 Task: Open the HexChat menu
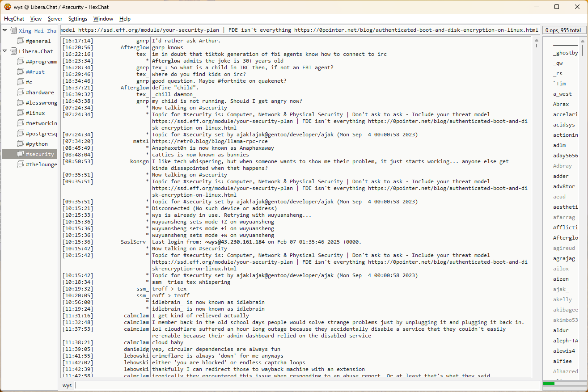pyautogui.click(x=14, y=19)
